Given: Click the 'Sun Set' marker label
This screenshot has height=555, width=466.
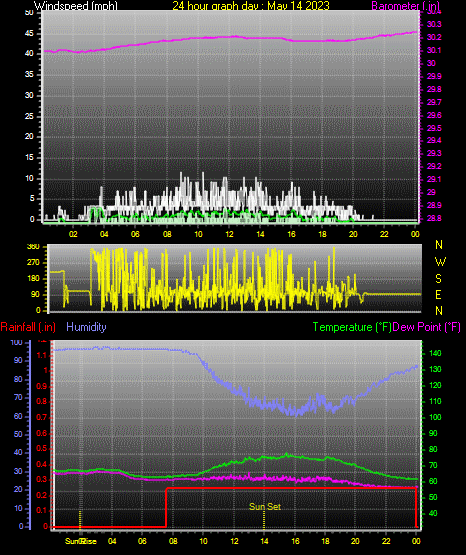Looking at the screenshot, I should [x=265, y=507].
